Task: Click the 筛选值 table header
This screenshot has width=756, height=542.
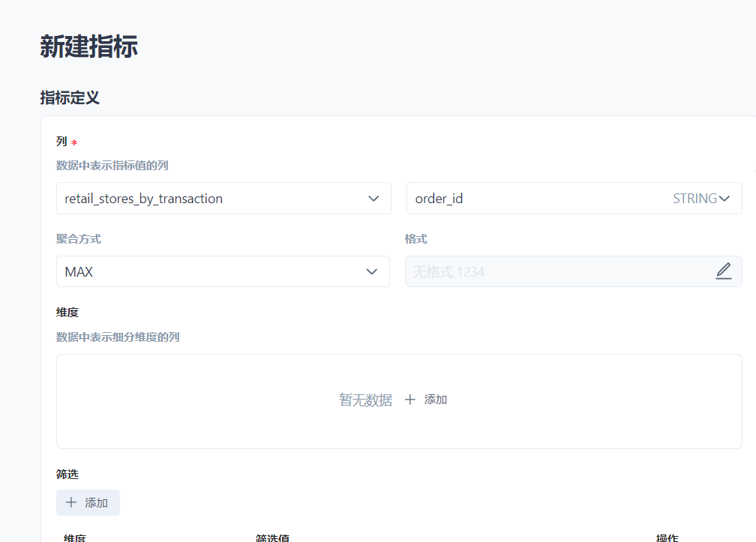Action: 273,538
